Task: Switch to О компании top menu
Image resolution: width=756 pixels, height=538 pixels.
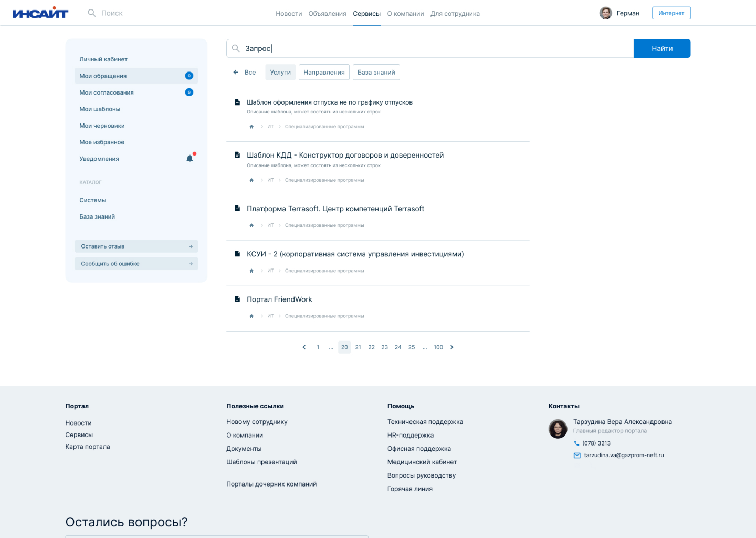Action: (x=405, y=14)
